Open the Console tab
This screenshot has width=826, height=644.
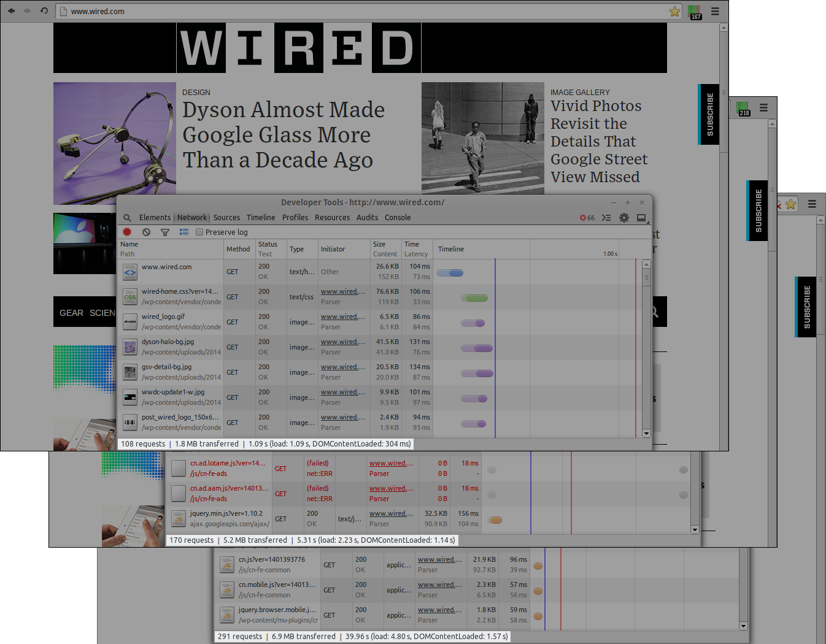[x=398, y=218]
